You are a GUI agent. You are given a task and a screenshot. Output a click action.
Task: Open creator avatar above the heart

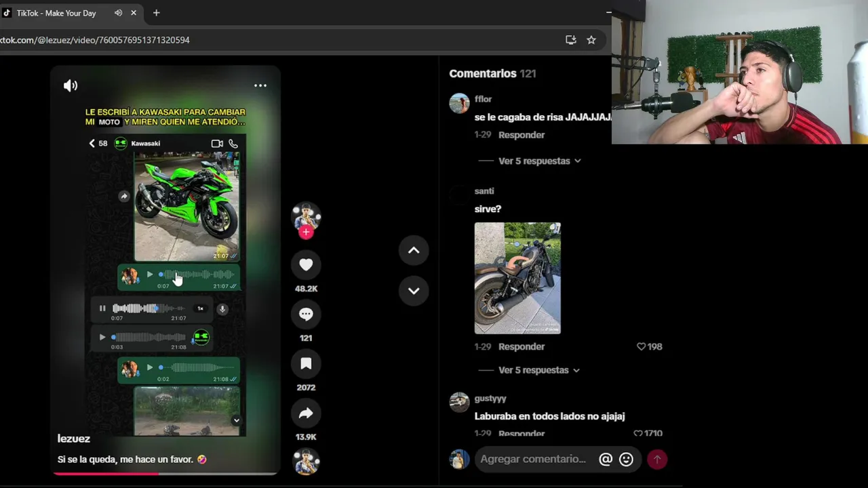306,216
